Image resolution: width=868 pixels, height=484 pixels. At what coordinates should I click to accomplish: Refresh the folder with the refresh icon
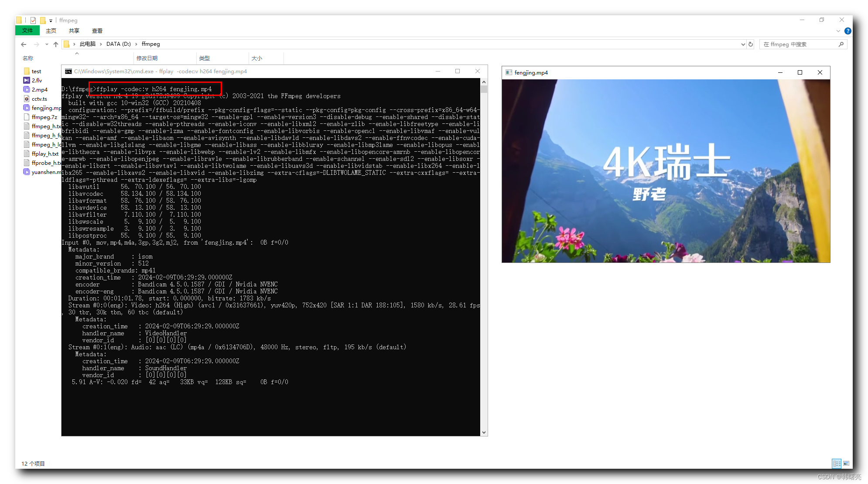click(x=750, y=44)
